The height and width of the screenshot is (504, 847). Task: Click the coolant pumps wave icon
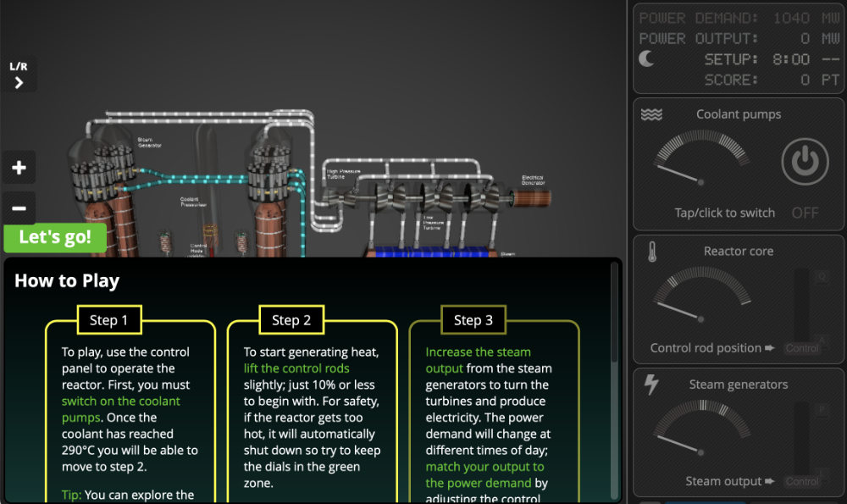click(x=651, y=114)
